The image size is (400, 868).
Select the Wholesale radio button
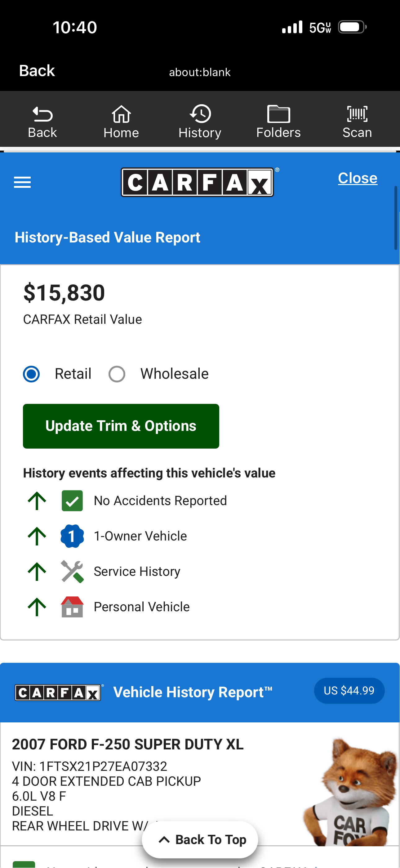[x=117, y=374]
